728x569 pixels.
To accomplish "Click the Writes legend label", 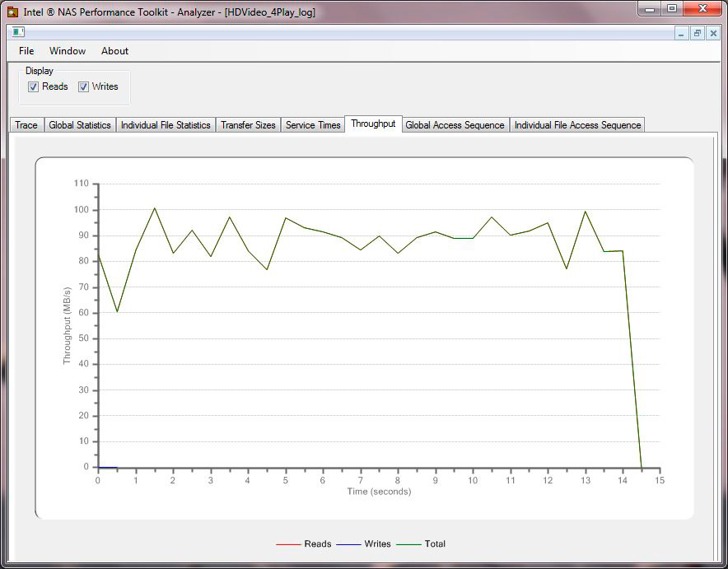I will pos(377,544).
